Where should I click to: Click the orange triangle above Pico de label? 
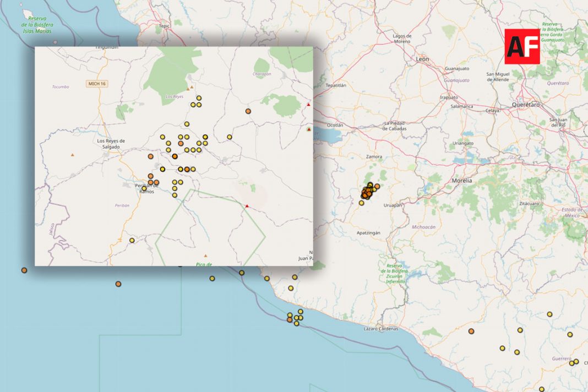click(205, 256)
